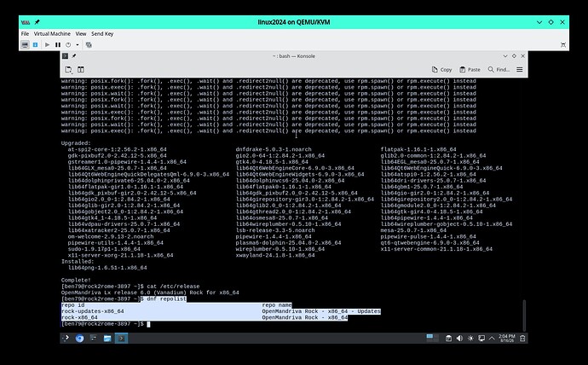Click the Copy button in Konsole
This screenshot has width=588, height=365.
point(441,69)
